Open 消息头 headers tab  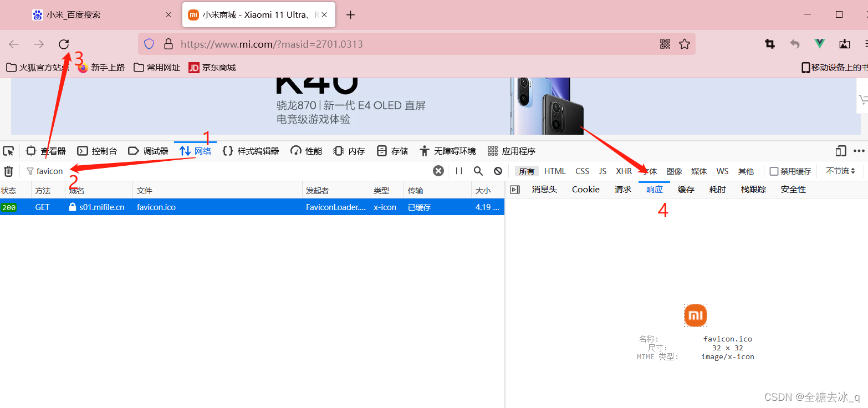point(544,190)
